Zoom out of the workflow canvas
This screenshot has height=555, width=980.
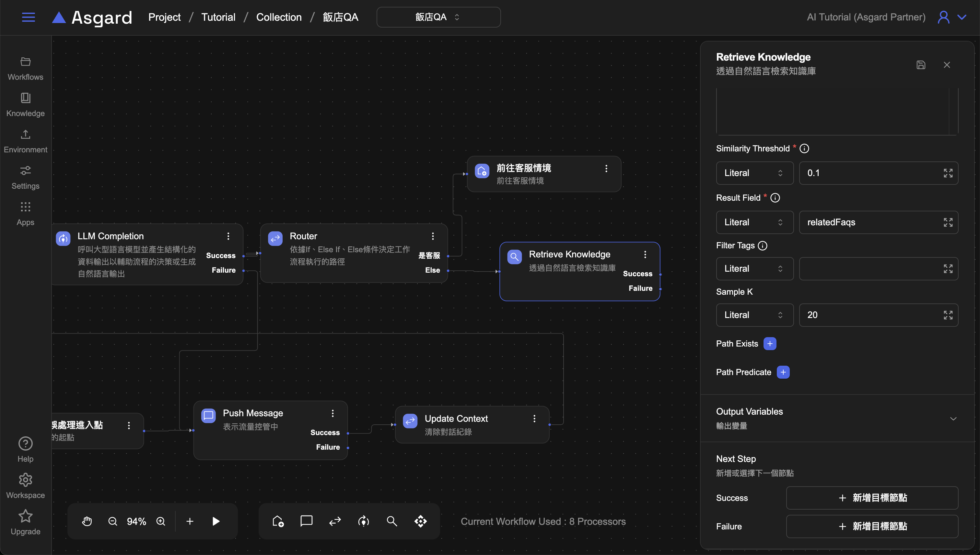pos(112,521)
